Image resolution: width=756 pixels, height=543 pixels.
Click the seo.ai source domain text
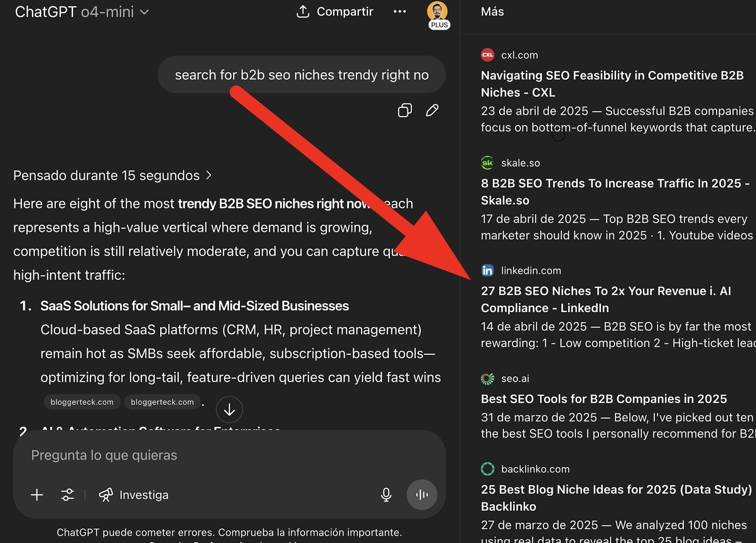pyautogui.click(x=515, y=379)
